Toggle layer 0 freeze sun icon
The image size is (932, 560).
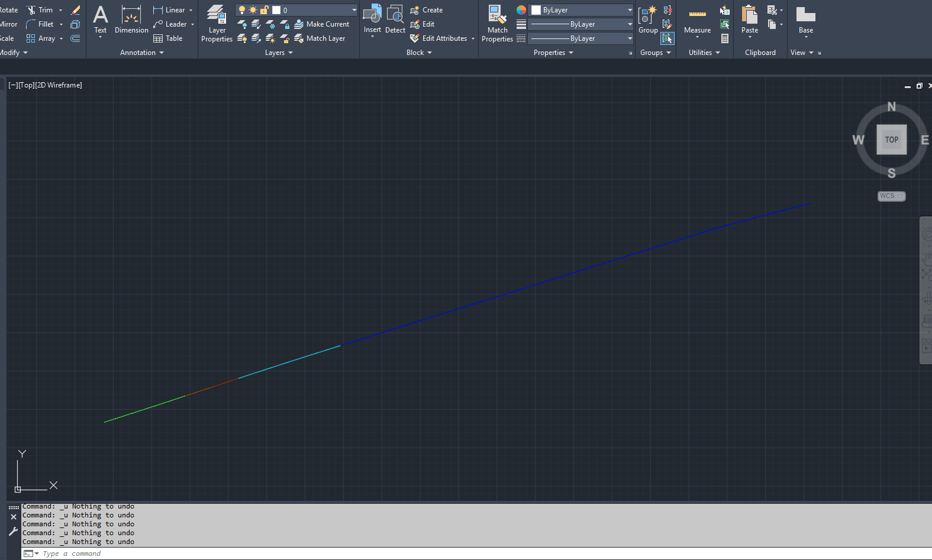(x=253, y=10)
